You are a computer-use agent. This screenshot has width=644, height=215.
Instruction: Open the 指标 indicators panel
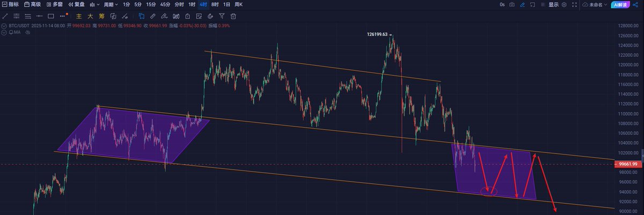click(x=11, y=4)
